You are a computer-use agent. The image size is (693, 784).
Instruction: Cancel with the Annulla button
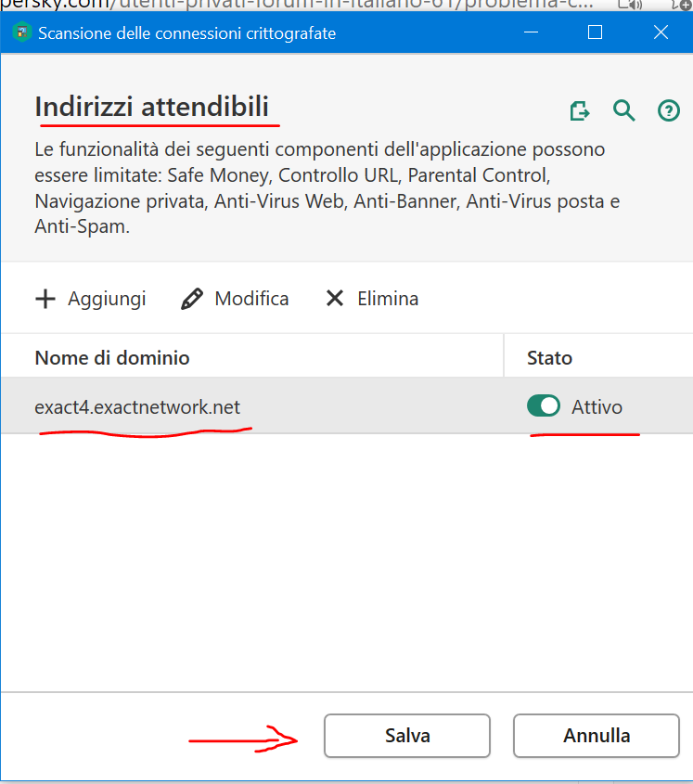pos(596,736)
